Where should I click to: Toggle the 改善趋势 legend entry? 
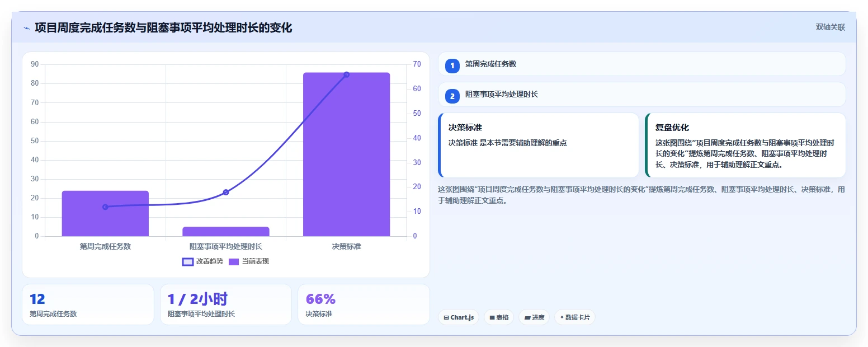pos(202,261)
